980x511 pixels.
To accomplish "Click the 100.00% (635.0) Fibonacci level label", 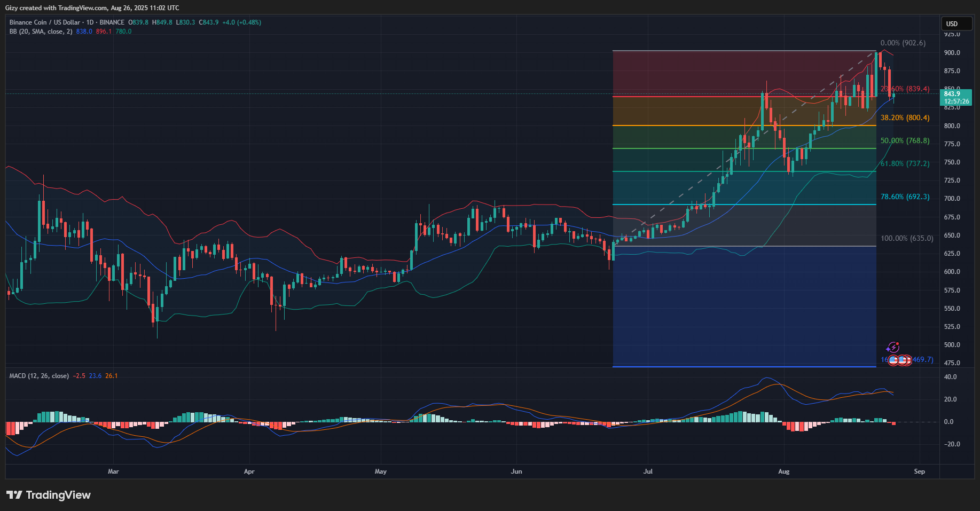I will (906, 238).
